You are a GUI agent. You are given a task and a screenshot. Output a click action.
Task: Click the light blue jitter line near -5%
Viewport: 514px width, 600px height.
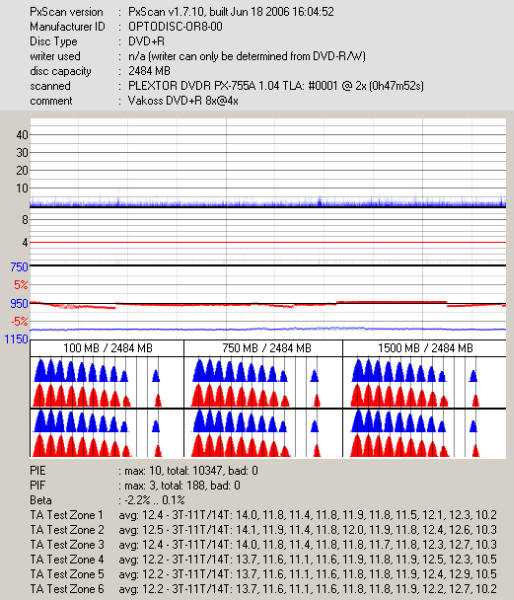coord(268,329)
